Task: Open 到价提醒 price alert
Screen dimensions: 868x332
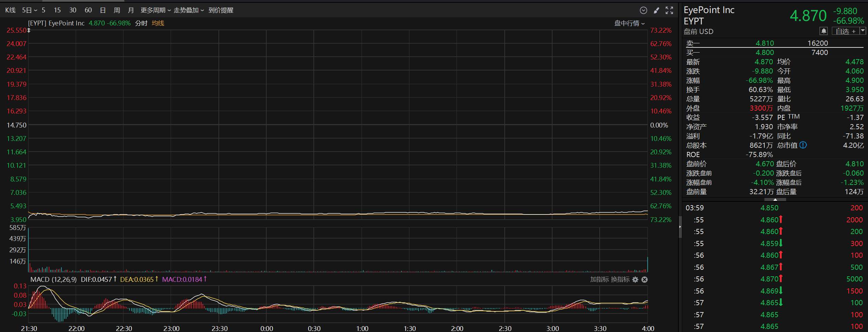Action: click(x=221, y=10)
